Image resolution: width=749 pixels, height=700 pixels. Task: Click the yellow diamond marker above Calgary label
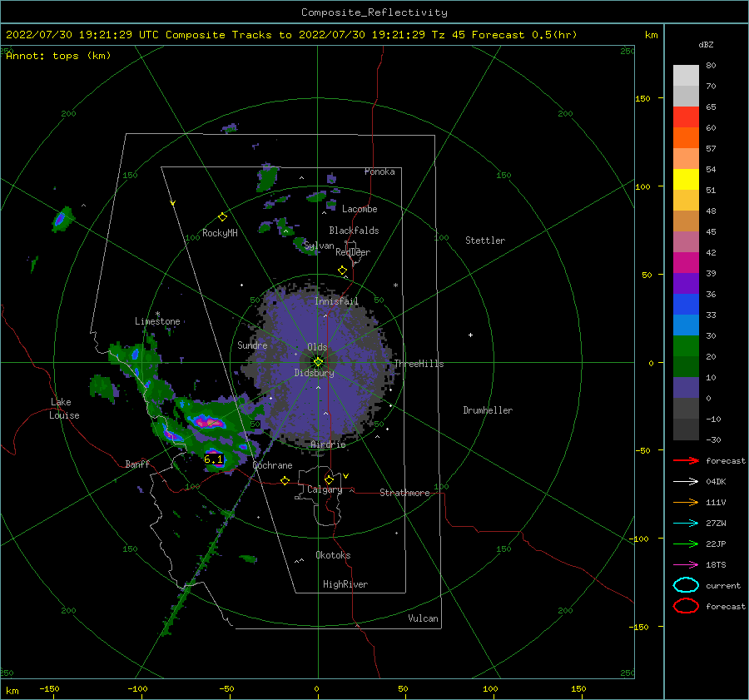click(x=329, y=479)
